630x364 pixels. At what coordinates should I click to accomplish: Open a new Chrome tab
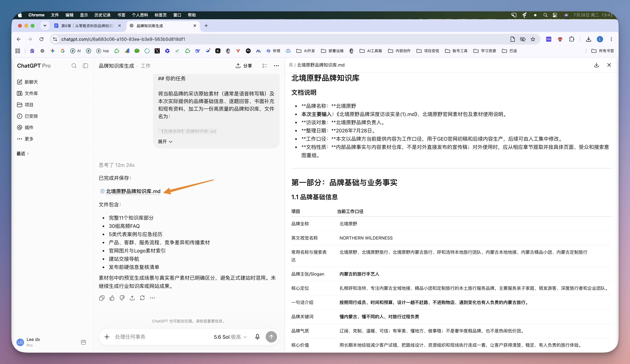(x=206, y=25)
